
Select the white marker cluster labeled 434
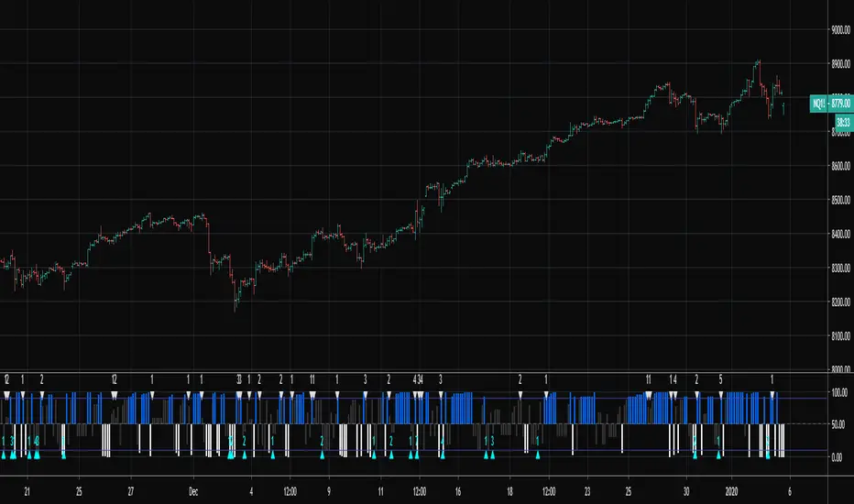418,394
